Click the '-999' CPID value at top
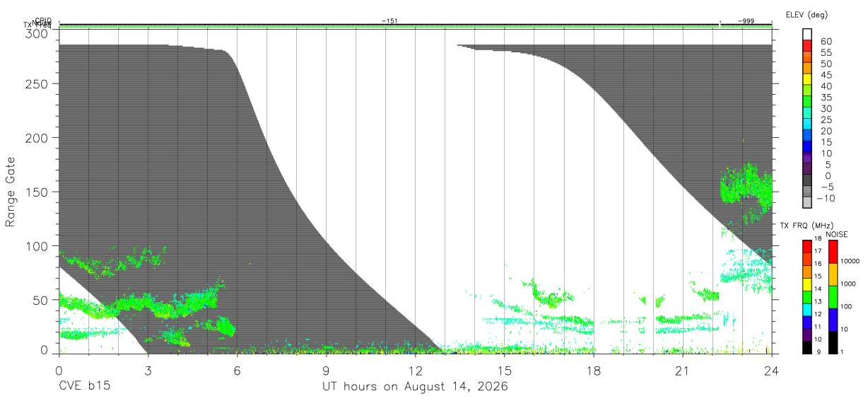Viewport: 868px width, 401px height. [746, 21]
